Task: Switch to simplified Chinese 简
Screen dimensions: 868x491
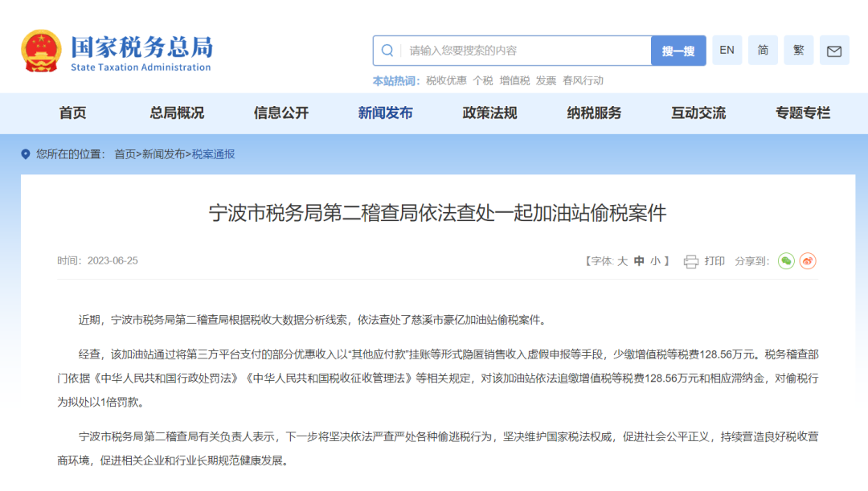Action: (x=763, y=51)
